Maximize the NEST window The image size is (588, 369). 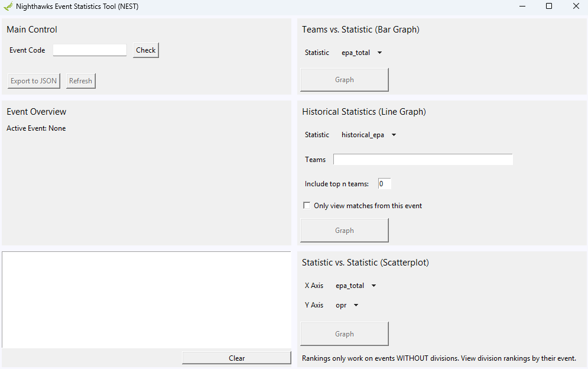[549, 6]
